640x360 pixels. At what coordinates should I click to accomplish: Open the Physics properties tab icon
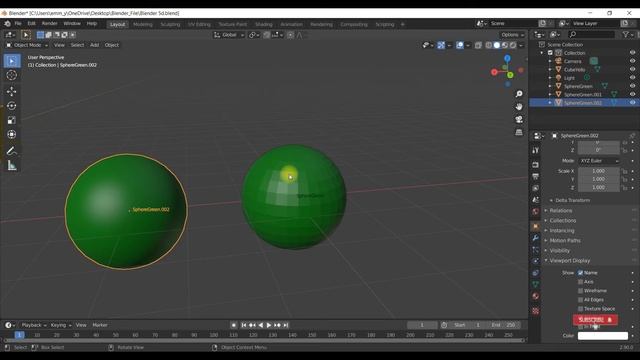click(x=536, y=261)
